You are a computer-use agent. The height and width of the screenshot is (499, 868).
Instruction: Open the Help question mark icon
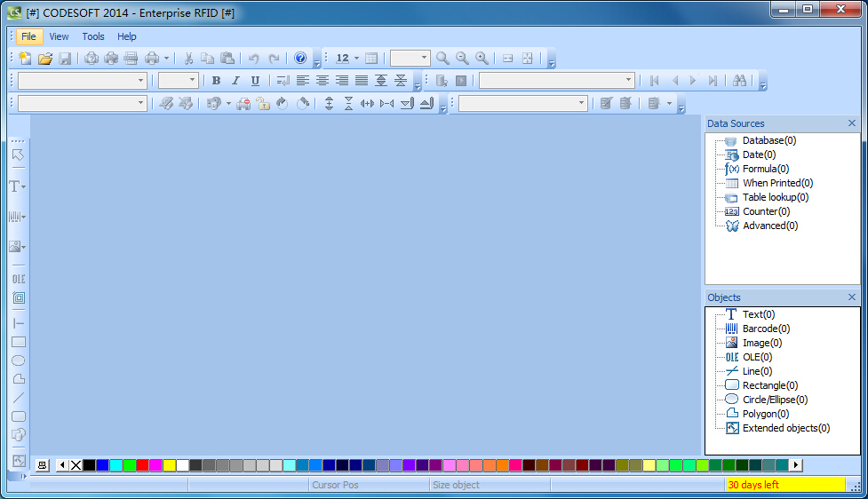(300, 58)
